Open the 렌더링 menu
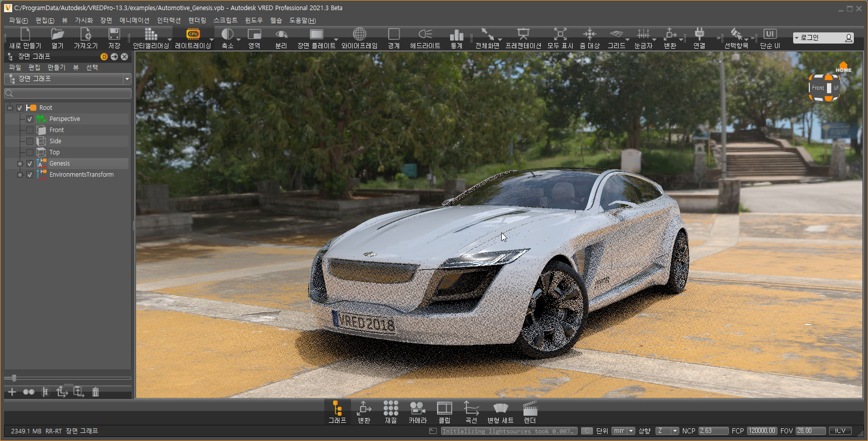This screenshot has height=441, width=868. point(197,20)
